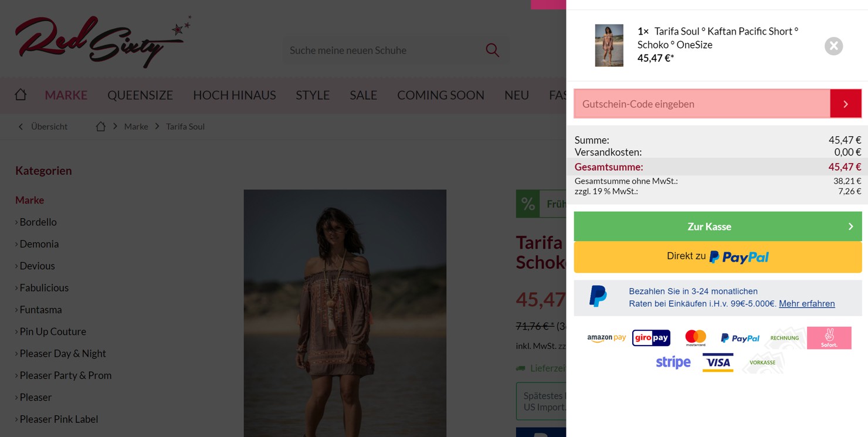This screenshot has height=437, width=868.
Task: Open the COMING SOON menu
Action: 441,95
